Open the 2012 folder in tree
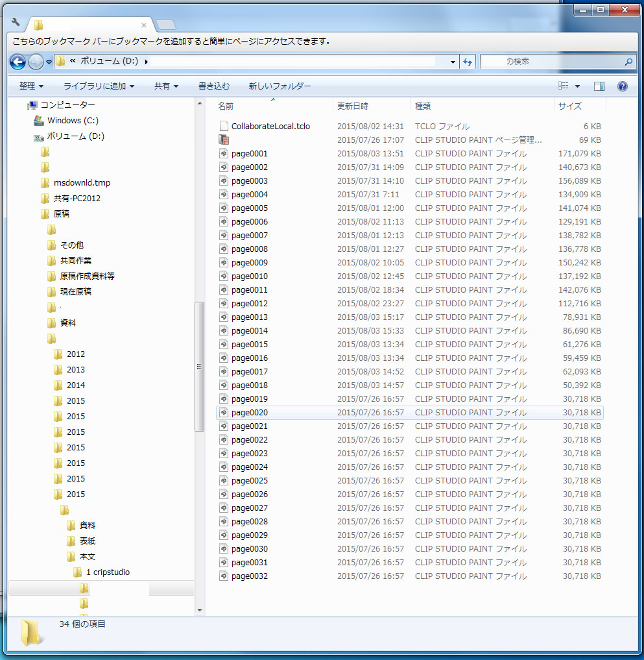Screen dimensions: 644x660 coord(76,354)
